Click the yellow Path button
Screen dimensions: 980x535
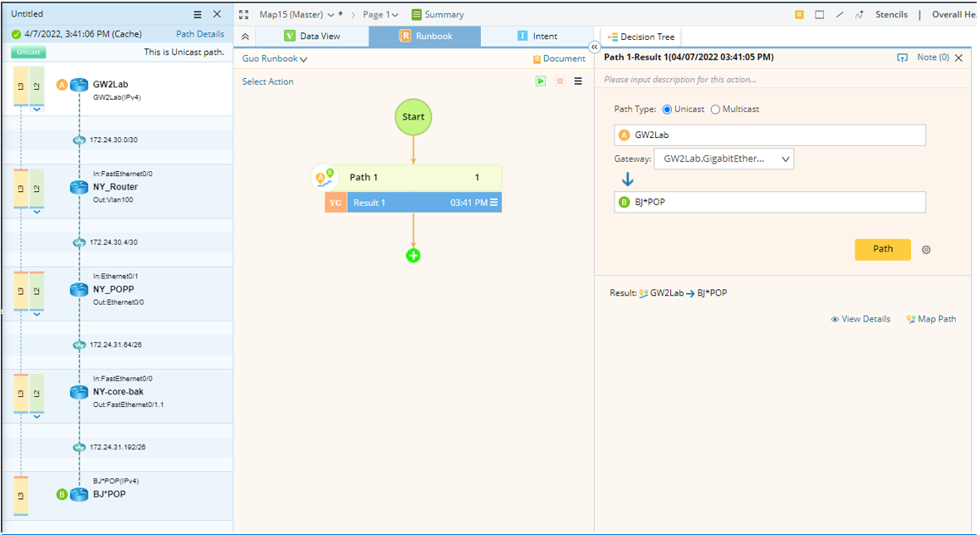883,249
